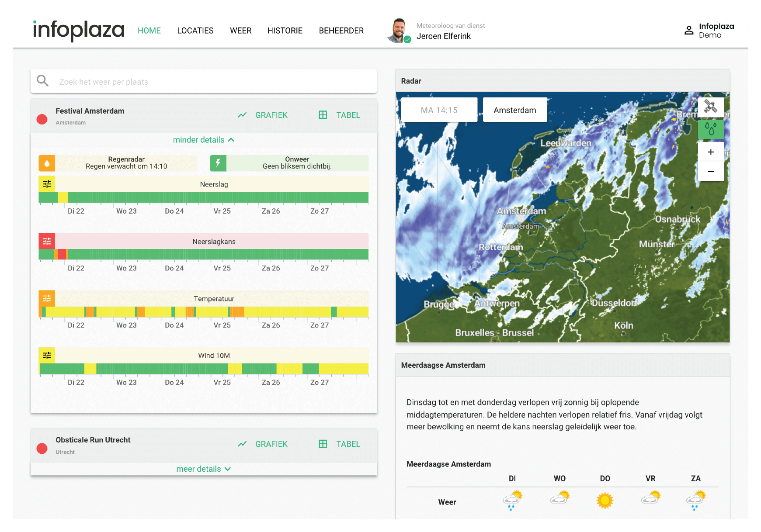Click red status dot for Obsticale Run Utrecht
761x532 pixels.
pos(42,449)
